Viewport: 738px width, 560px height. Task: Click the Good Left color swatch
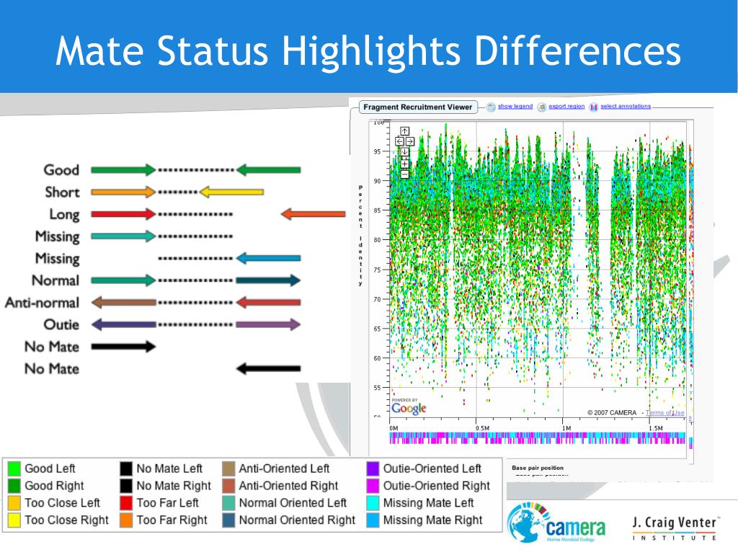(x=14, y=468)
